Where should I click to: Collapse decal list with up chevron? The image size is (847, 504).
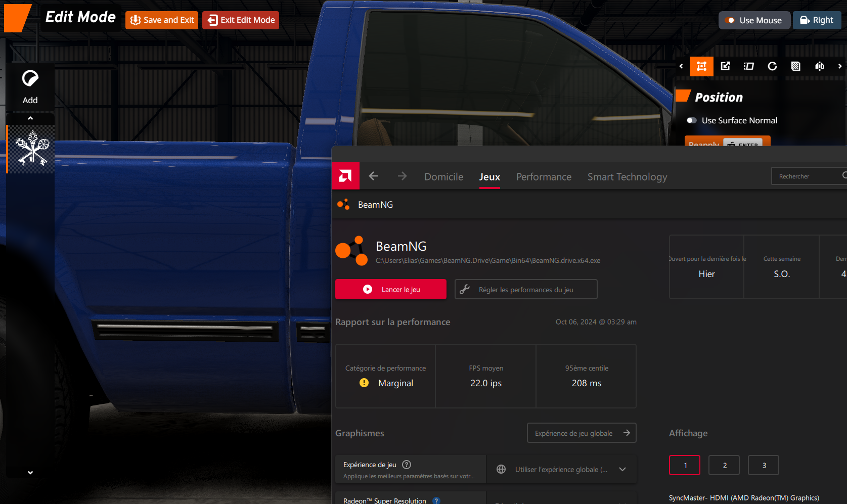[30, 118]
